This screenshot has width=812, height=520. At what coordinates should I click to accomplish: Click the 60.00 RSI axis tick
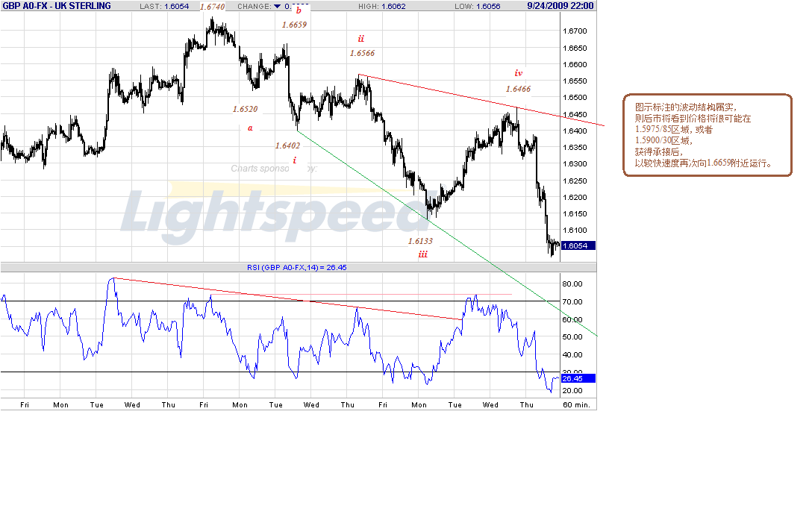(572, 319)
